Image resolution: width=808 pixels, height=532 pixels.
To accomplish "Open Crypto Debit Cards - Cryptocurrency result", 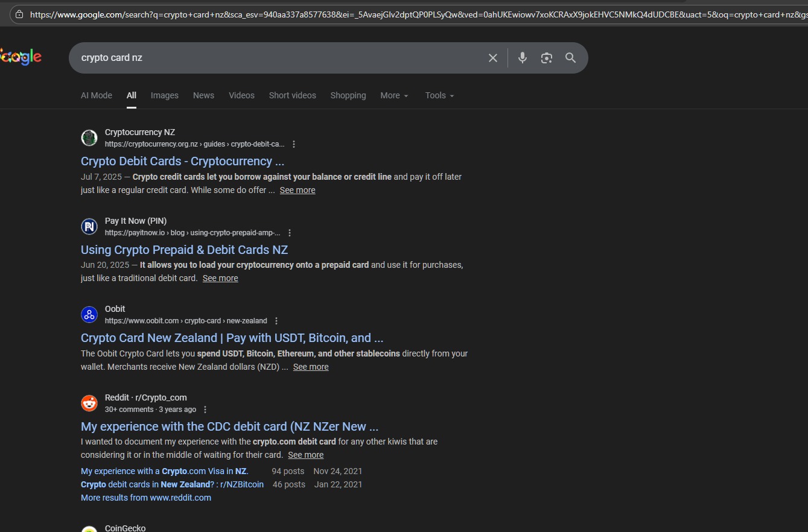I will click(182, 161).
